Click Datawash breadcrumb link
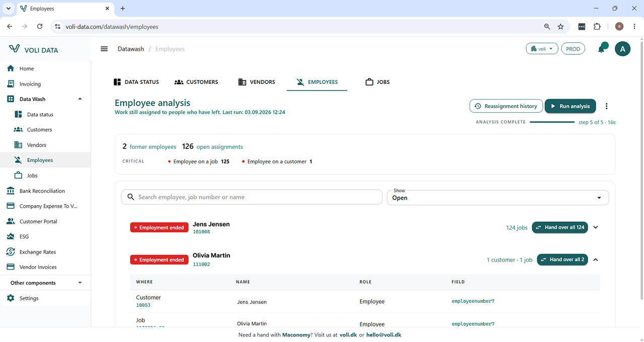 pos(131,49)
